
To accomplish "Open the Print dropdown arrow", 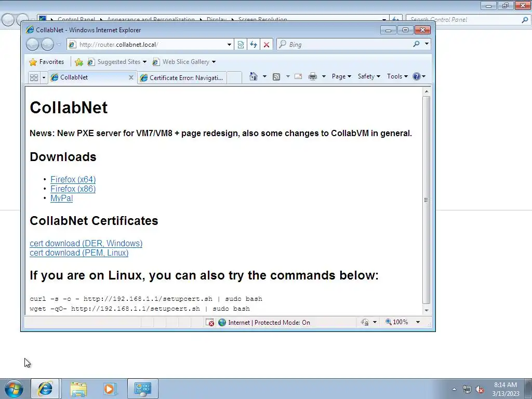I will [324, 76].
